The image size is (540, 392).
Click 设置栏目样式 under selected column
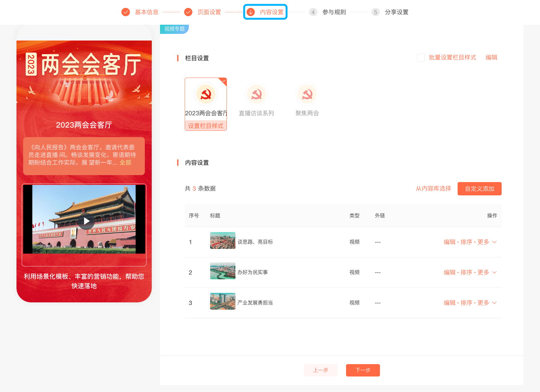click(206, 126)
